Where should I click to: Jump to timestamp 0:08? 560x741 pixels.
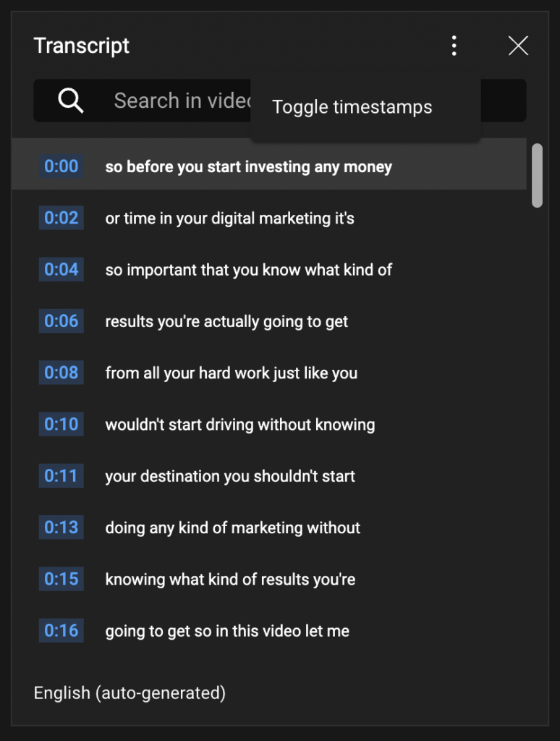click(61, 373)
